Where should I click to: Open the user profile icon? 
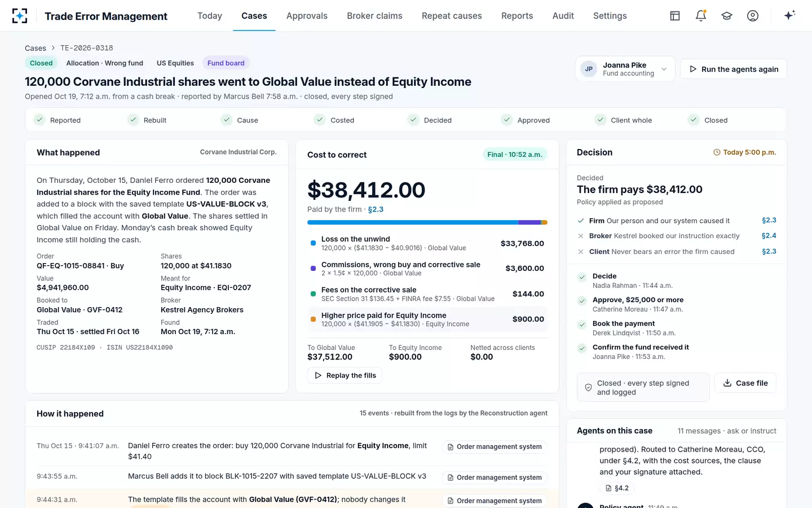pos(753,16)
